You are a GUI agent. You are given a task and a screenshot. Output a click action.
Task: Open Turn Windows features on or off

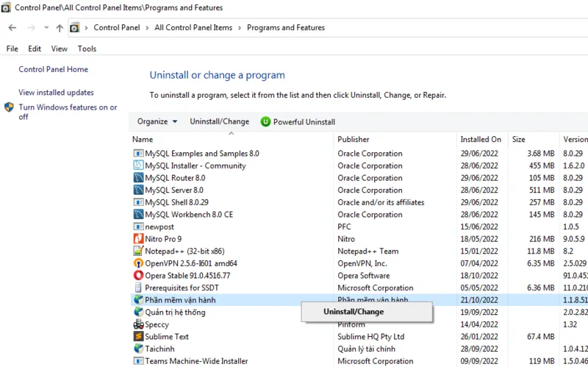(68, 112)
